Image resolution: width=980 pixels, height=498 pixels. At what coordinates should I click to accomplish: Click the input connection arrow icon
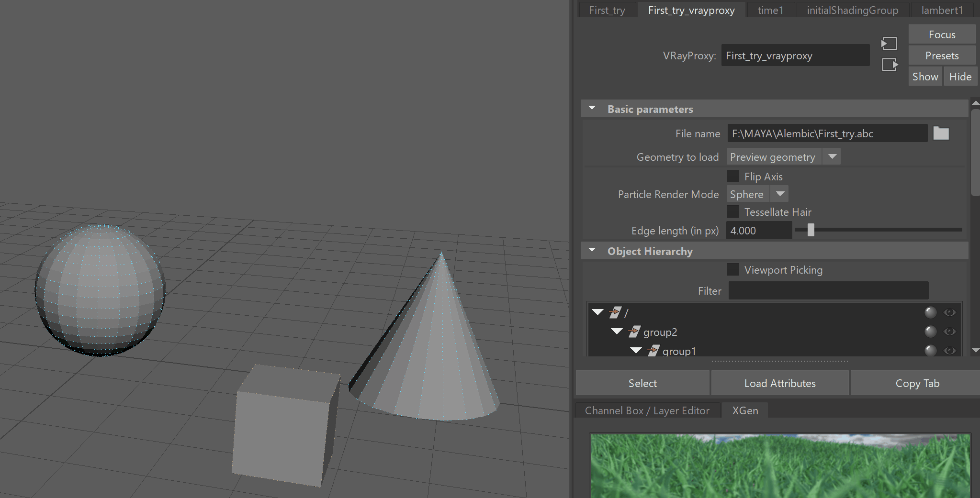(889, 44)
